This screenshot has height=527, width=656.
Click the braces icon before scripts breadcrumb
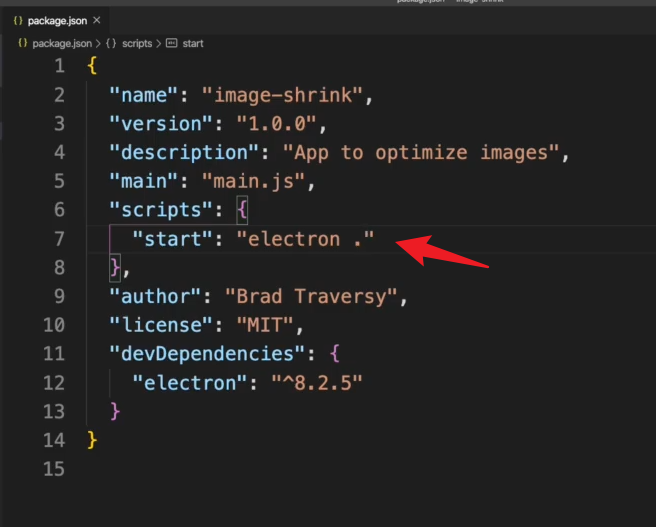(x=111, y=43)
